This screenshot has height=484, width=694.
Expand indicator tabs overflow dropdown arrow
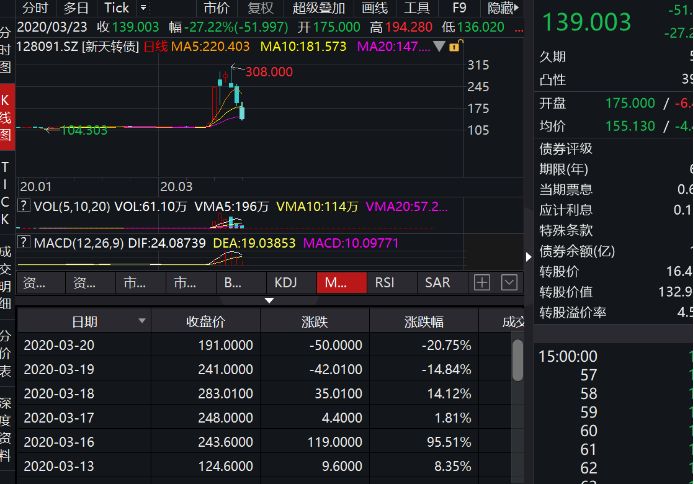[x=509, y=283]
